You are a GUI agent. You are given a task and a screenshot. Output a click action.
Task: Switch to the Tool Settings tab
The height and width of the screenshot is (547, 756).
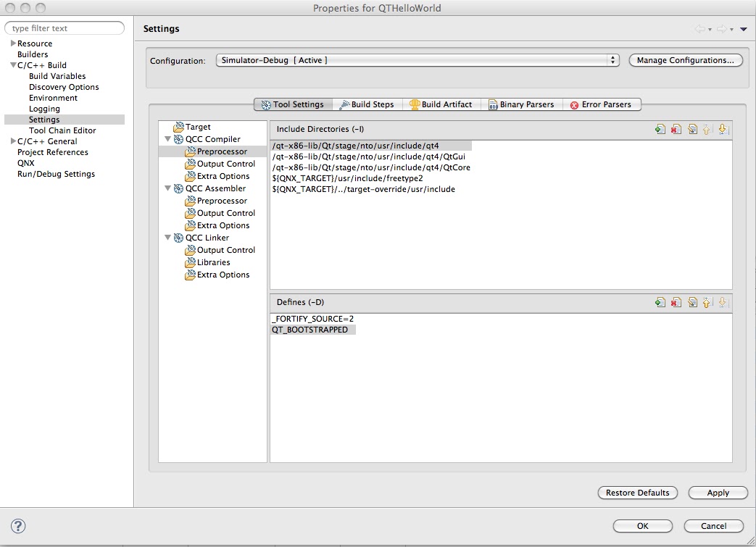[x=293, y=104]
